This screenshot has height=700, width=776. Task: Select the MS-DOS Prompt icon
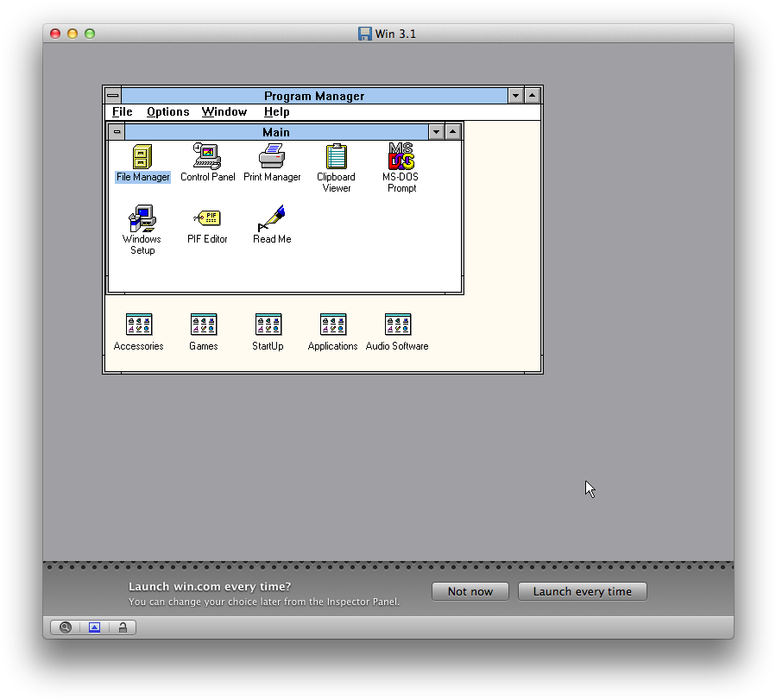(x=401, y=156)
